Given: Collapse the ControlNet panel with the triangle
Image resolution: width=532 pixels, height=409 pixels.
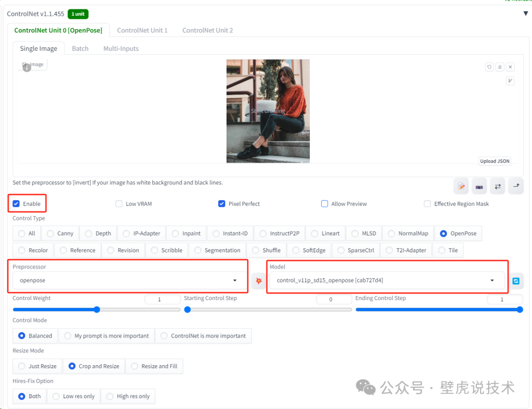Looking at the screenshot, I should tap(526, 14).
